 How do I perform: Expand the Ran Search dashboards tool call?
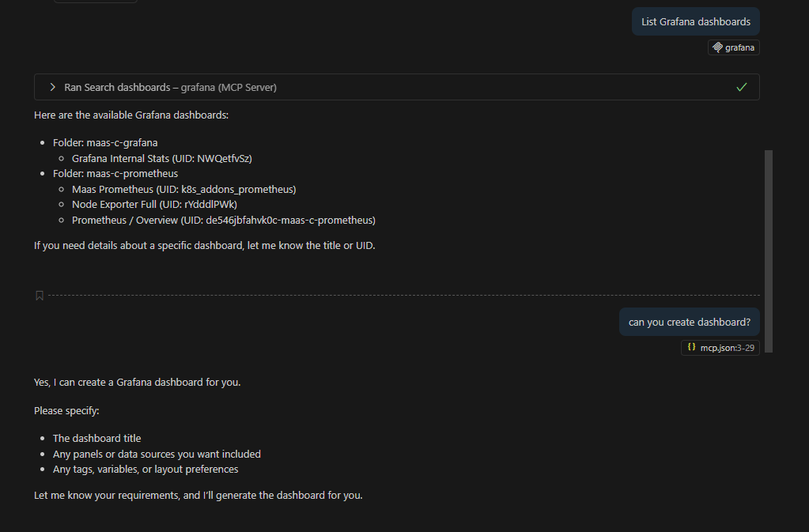tap(52, 87)
